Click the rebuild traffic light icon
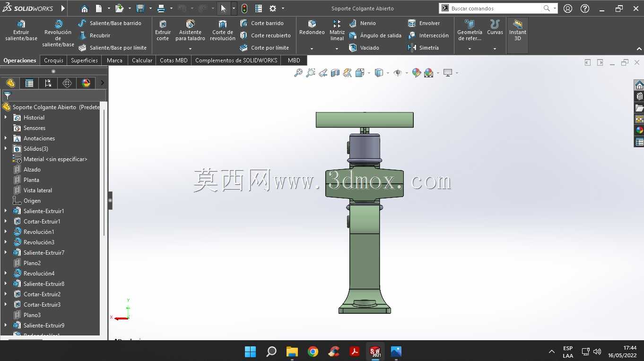Viewport: 644px width, 361px height. (x=244, y=9)
